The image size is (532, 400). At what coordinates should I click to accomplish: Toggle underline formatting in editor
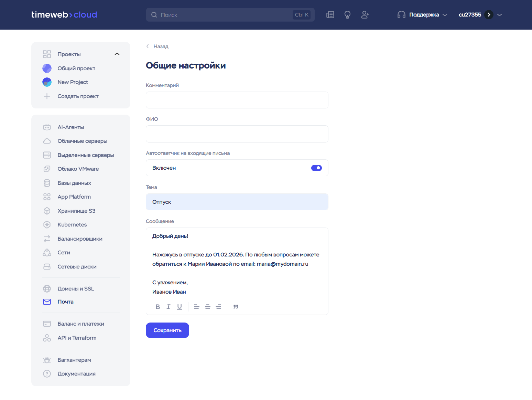tap(180, 307)
